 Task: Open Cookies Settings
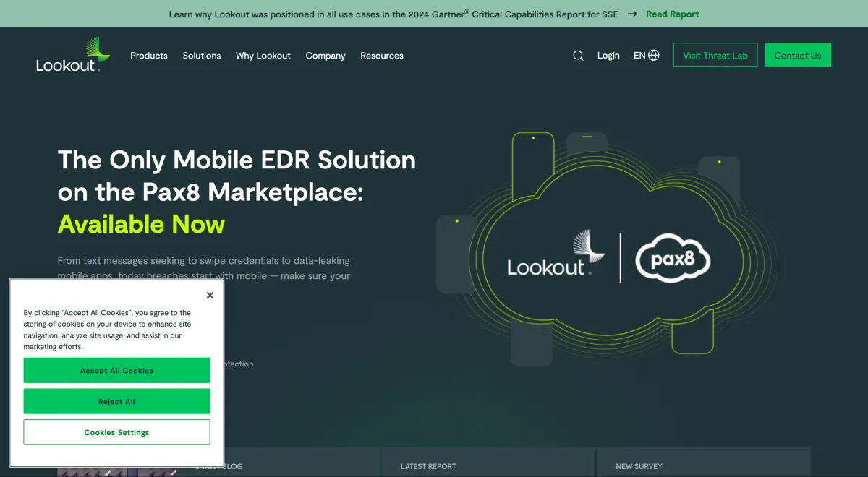[116, 432]
